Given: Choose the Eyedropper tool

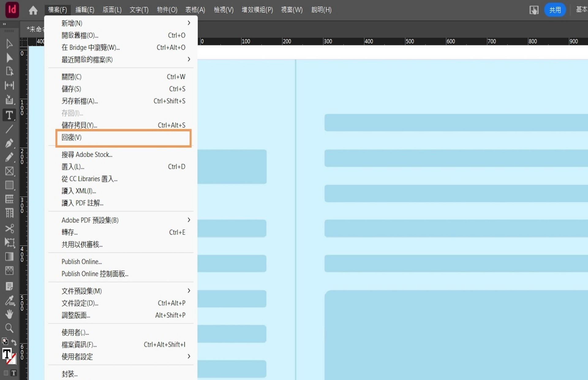Looking at the screenshot, I should coord(9,301).
